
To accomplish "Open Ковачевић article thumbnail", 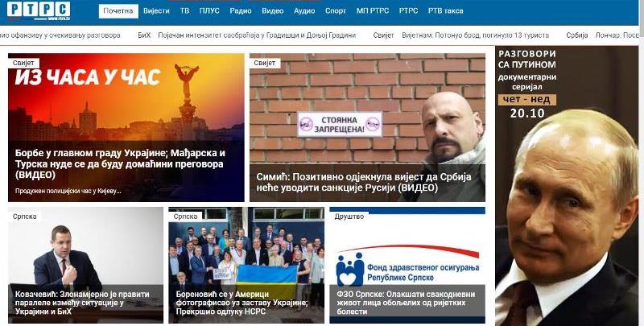I will (x=85, y=265).
